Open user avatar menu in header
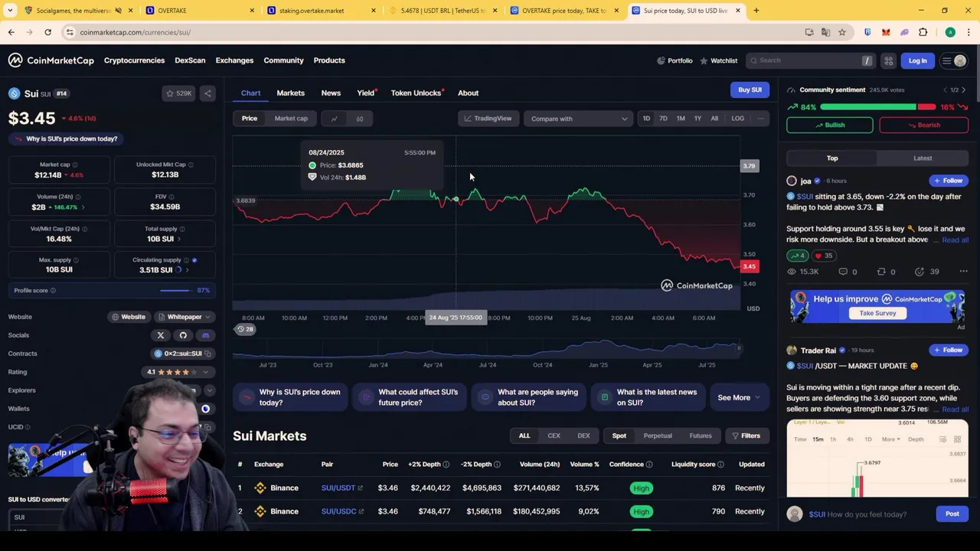The height and width of the screenshot is (551, 980). (960, 60)
